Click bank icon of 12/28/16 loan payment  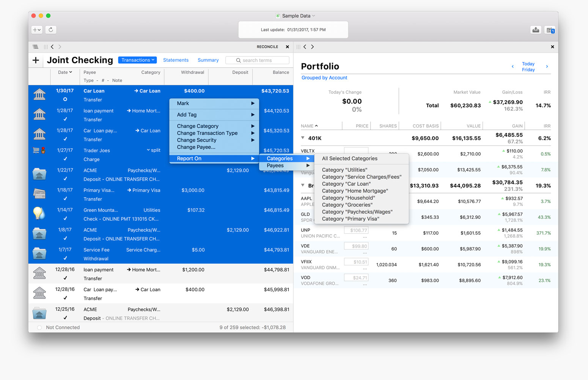(x=39, y=273)
